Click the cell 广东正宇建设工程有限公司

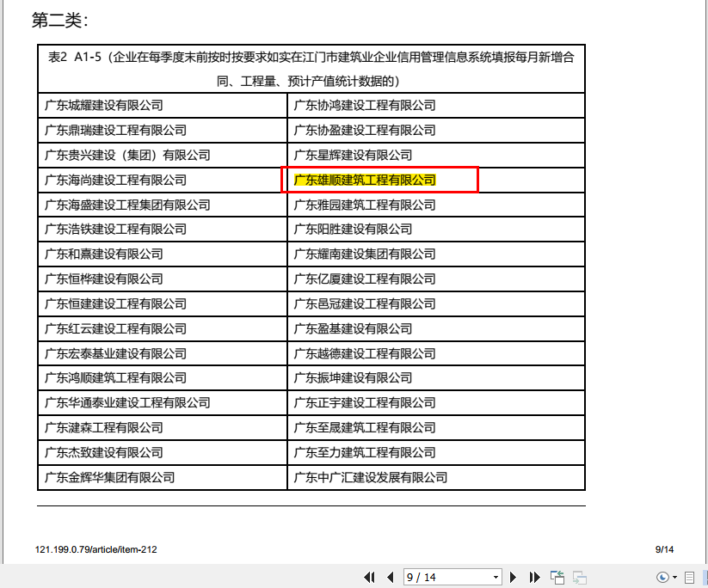[436, 402]
